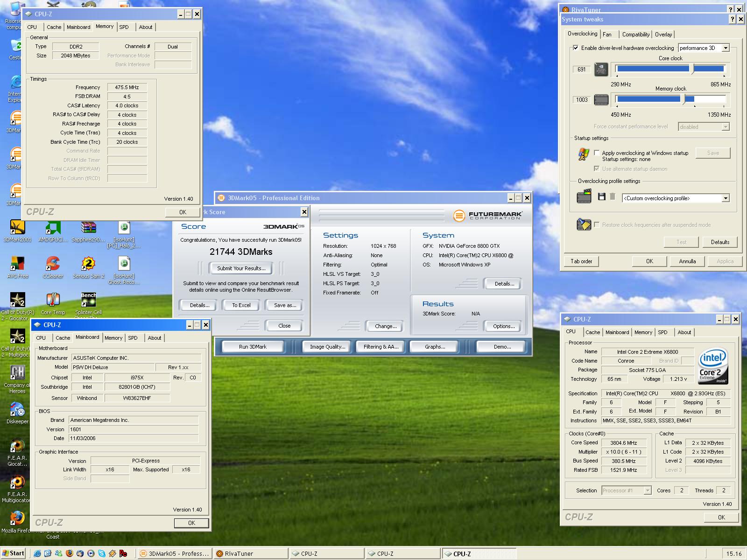Click the To Excel button in Score dialog
This screenshot has height=560, width=747.
241,305
